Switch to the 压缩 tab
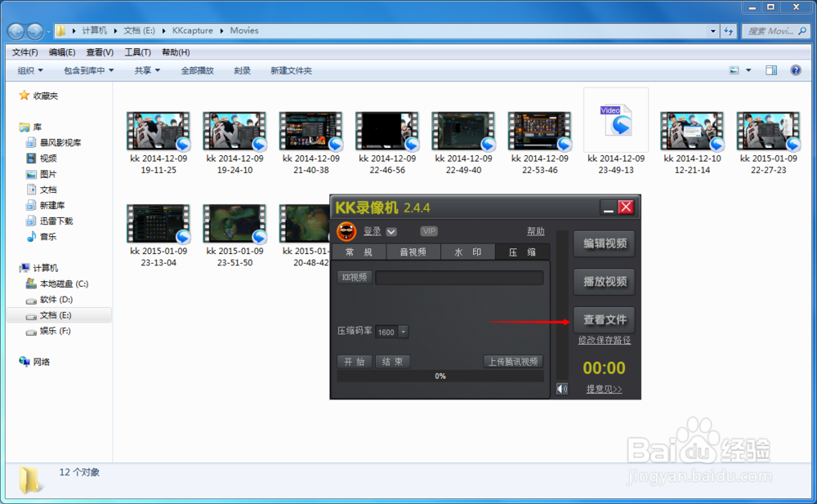The image size is (817, 504). point(522,252)
